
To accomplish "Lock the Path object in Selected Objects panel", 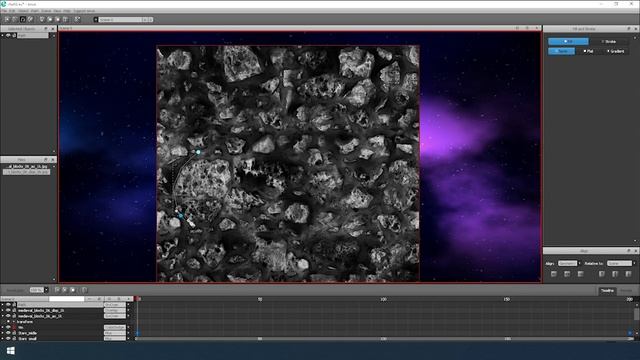I will 13,36.
